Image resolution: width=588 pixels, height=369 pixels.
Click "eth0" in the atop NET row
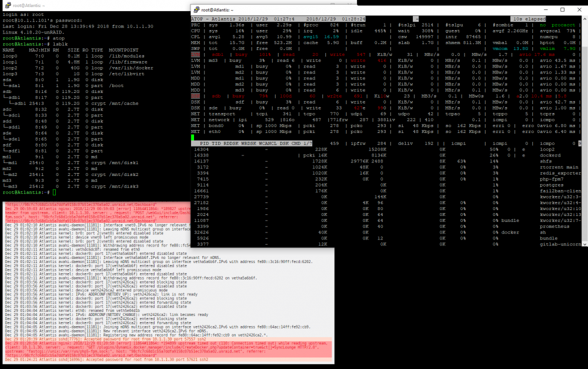pyautogui.click(x=215, y=132)
